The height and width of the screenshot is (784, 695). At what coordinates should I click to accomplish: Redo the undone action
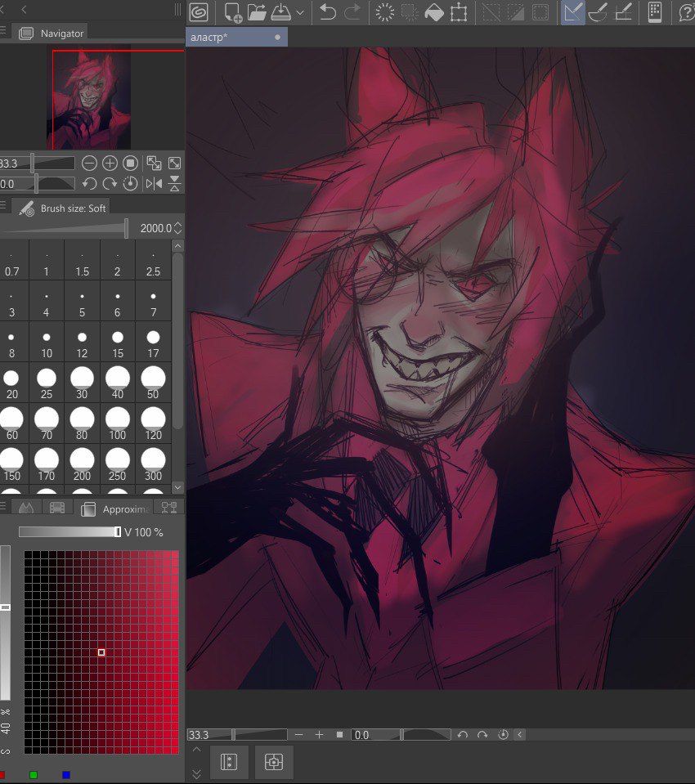point(352,12)
